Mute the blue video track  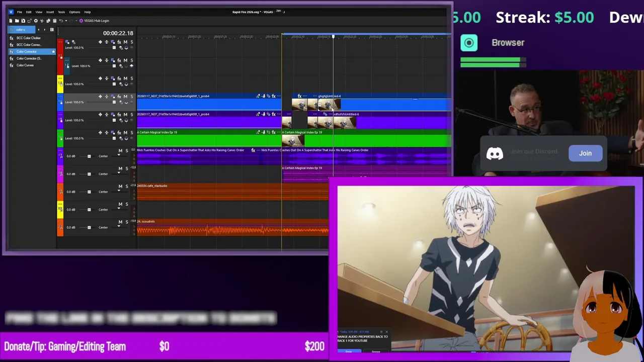point(125,97)
